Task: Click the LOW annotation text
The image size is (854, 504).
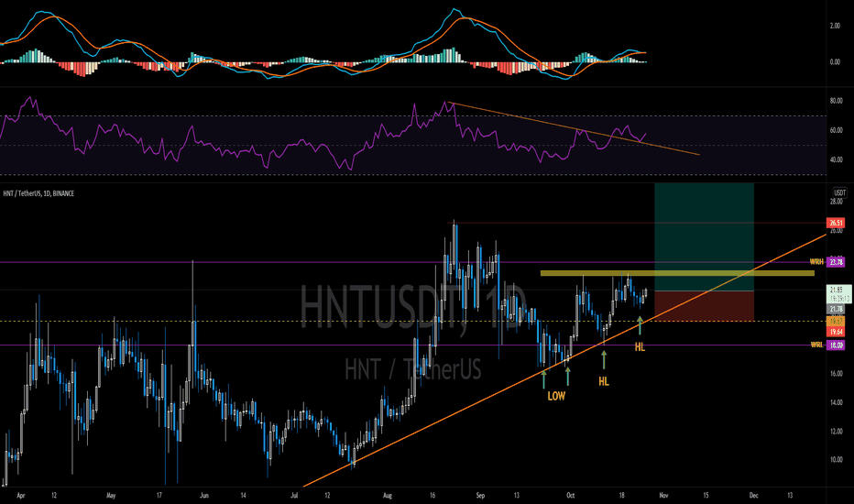Action: click(556, 396)
